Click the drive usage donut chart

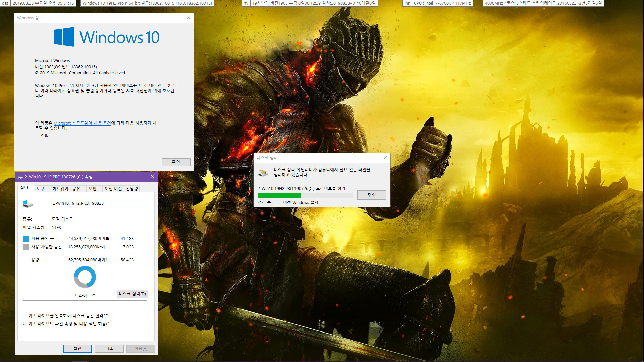click(x=85, y=277)
